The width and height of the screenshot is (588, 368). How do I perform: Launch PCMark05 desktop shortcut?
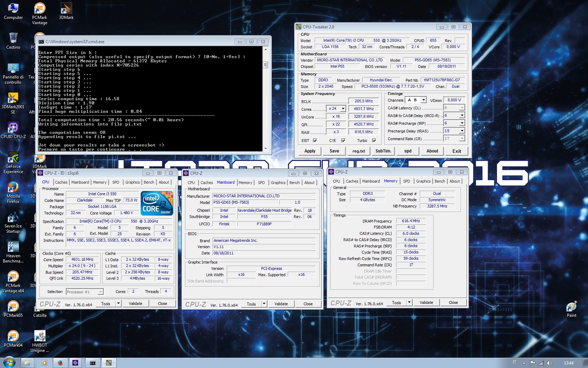click(x=13, y=309)
